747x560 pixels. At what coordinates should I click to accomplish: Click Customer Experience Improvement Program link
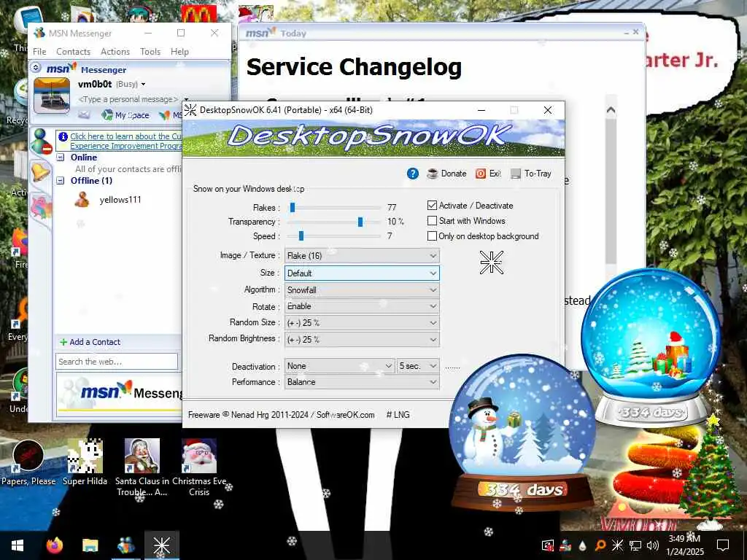pyautogui.click(x=125, y=141)
